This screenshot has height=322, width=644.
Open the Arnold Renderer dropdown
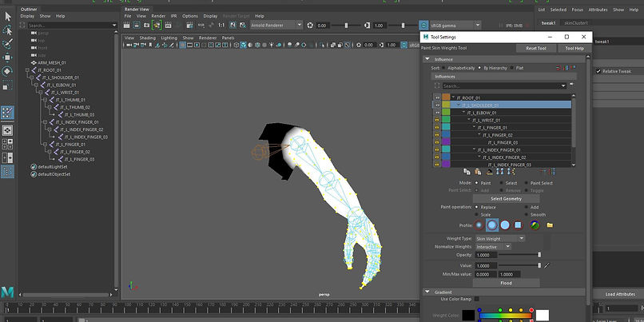276,25
